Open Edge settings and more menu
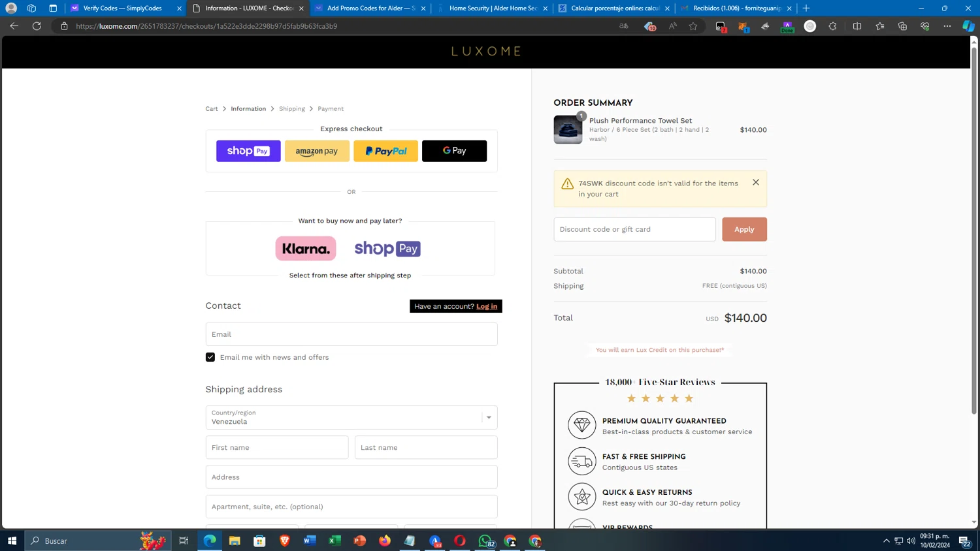 click(947, 26)
